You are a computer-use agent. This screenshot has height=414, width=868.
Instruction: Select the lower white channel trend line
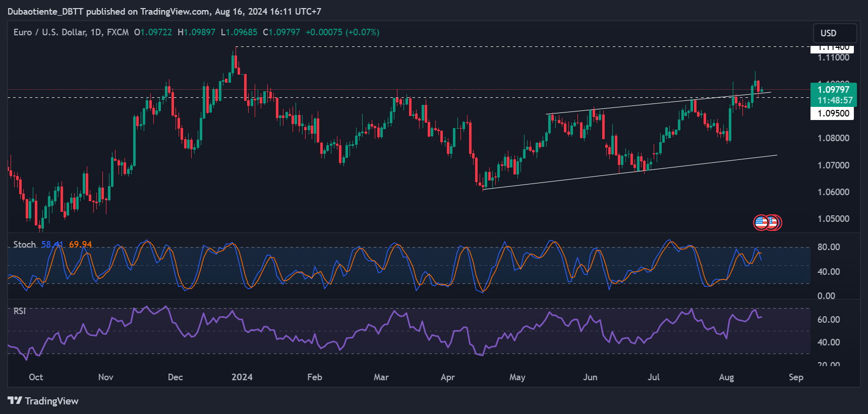point(630,172)
